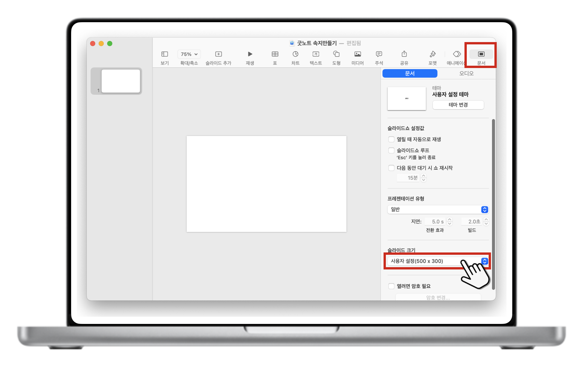
Task: Select slide 1 thumbnail in navigator
Action: 121,81
